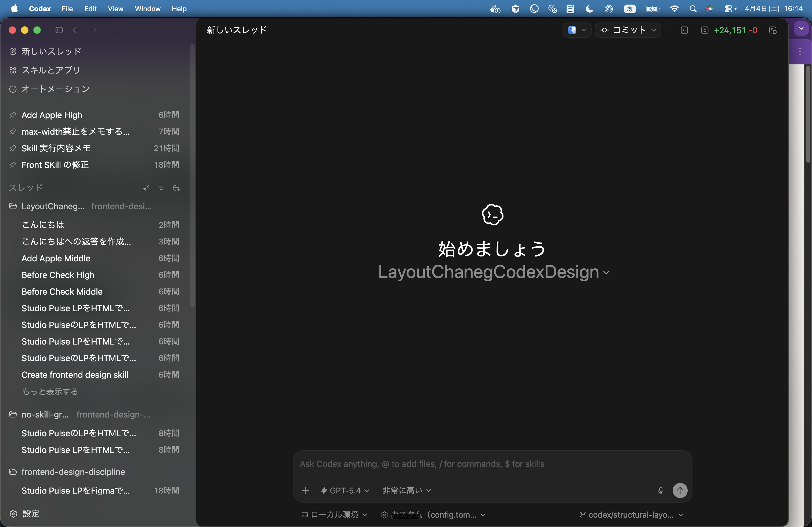Open the LayoutChanegCodexDesign project dropdown
The image size is (812, 527).
click(x=494, y=272)
